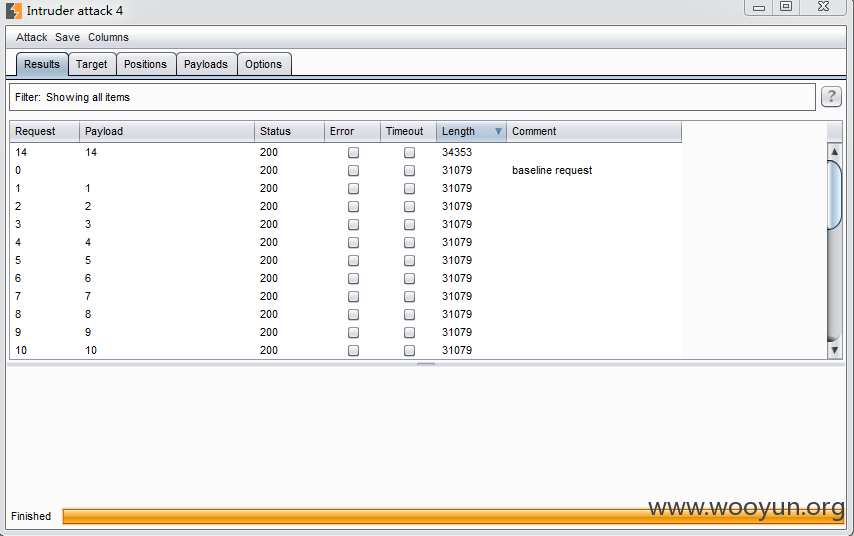Open the Attack menu

[32, 38]
